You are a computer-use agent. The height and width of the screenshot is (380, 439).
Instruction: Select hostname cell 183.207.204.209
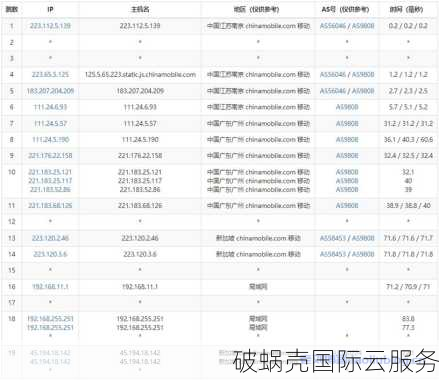pyautogui.click(x=140, y=91)
